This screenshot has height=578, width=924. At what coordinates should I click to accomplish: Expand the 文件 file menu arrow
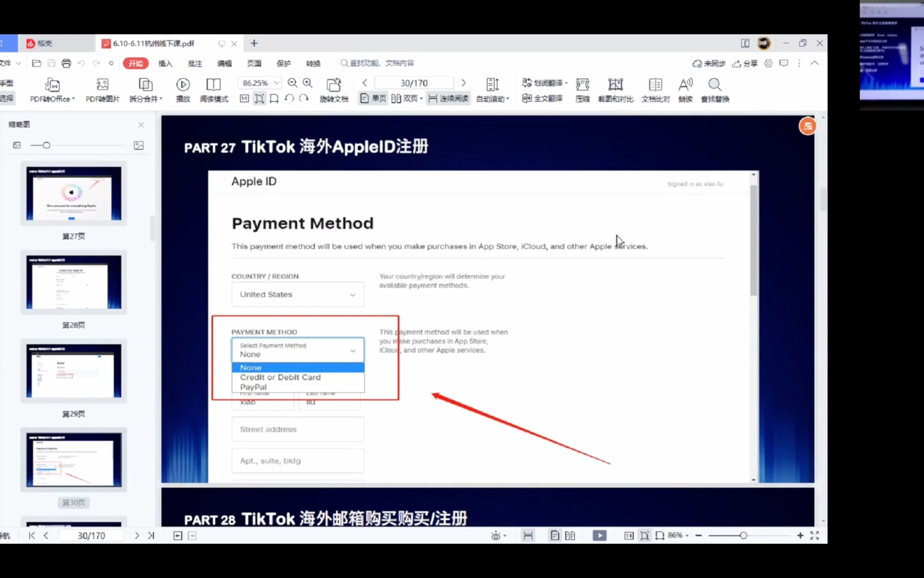pyautogui.click(x=18, y=63)
